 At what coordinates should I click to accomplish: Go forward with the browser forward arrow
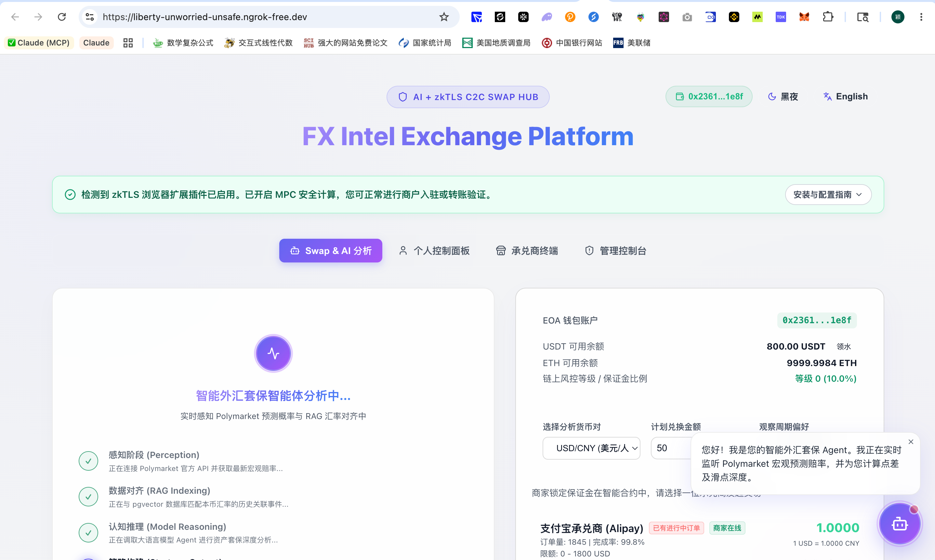click(38, 17)
